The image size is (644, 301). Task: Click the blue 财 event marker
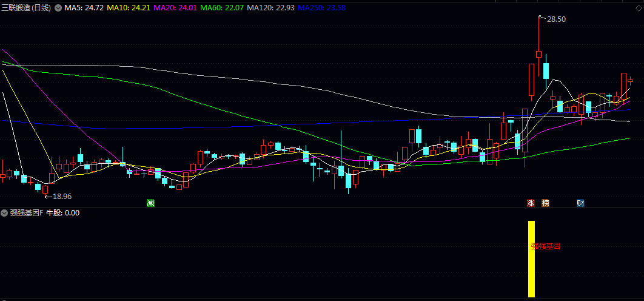[580, 203]
